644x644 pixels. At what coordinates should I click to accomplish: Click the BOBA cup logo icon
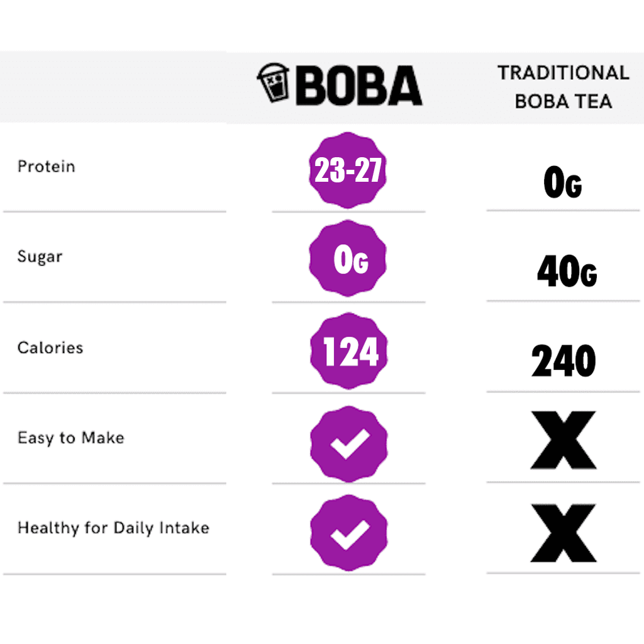point(273,82)
